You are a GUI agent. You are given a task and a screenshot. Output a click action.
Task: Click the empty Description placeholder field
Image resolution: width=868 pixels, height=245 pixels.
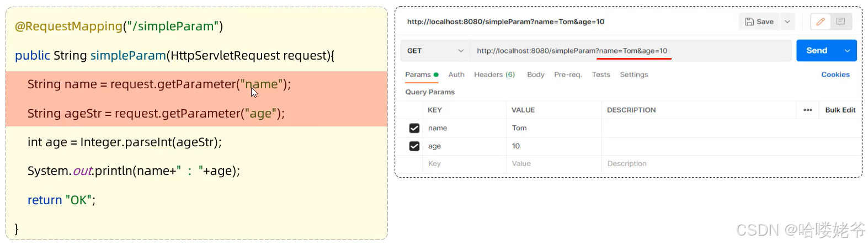pos(732,164)
